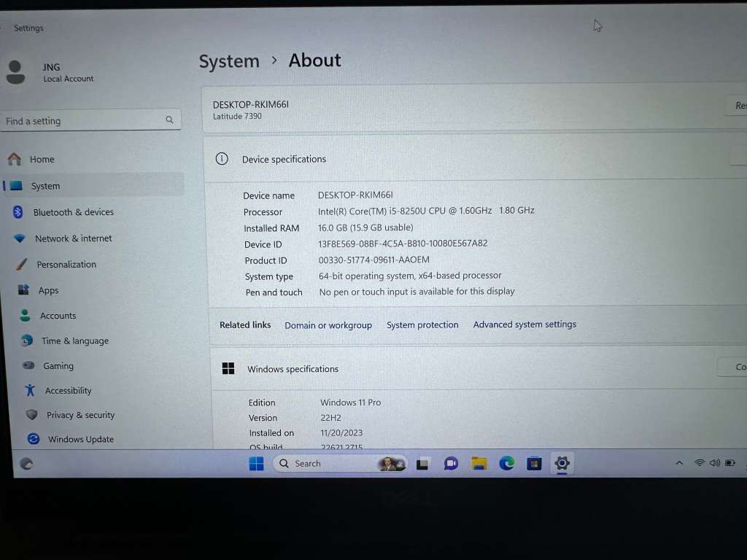The image size is (747, 560).
Task: Open the Advanced system settings link
Action: [x=525, y=324]
